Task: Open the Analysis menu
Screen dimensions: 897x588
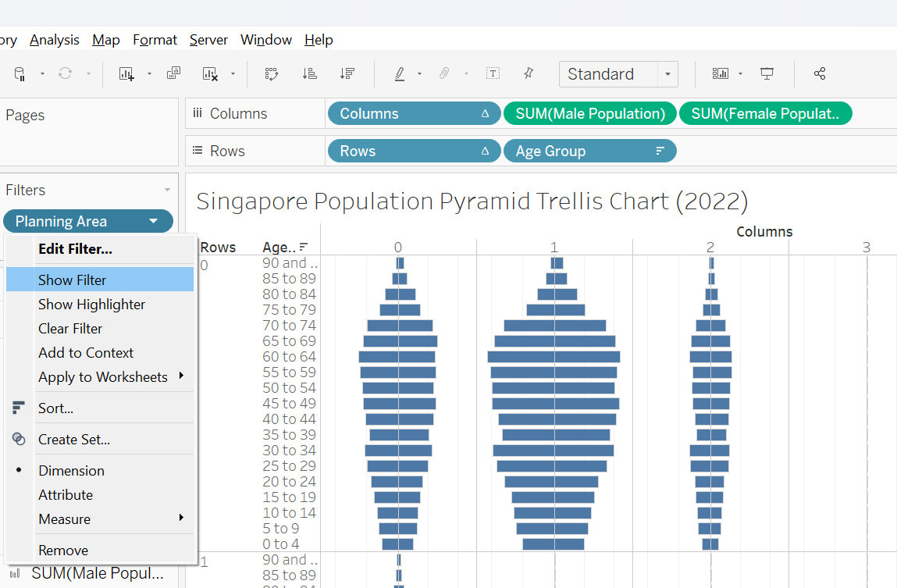Action: click(55, 40)
